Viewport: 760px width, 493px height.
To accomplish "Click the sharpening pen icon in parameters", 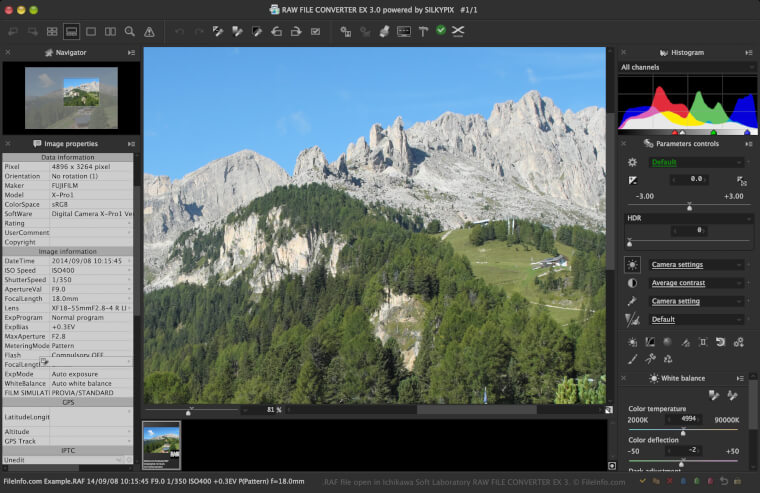I will pos(632,301).
